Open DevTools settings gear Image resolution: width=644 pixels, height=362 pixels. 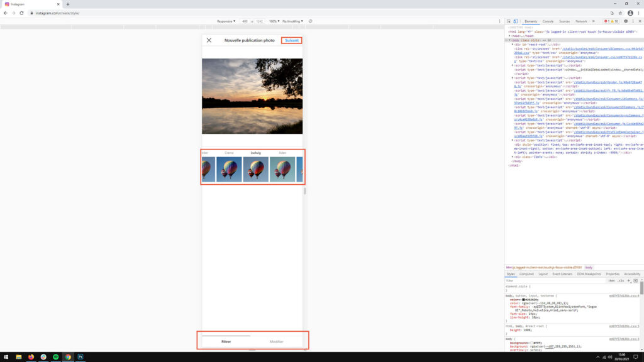[626, 21]
